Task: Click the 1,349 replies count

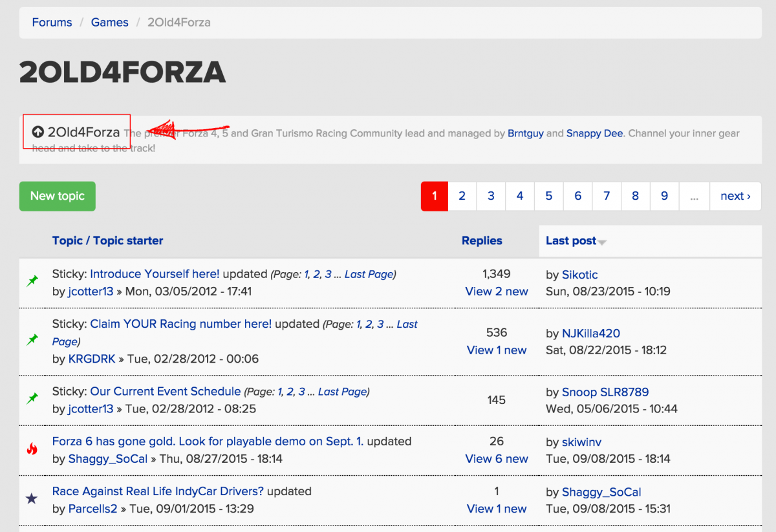Action: [497, 274]
